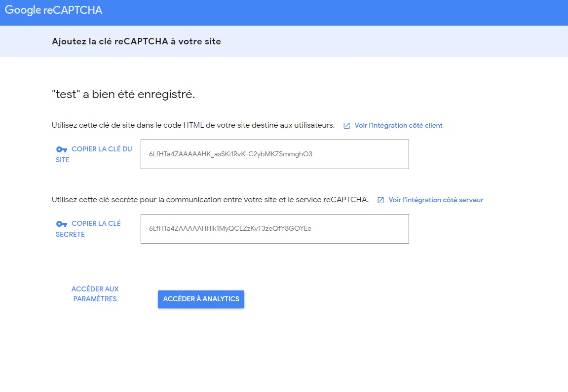Click the heading Ajoutez la clé reCAPTCHA à votre site
The image size is (568, 392).
[136, 41]
